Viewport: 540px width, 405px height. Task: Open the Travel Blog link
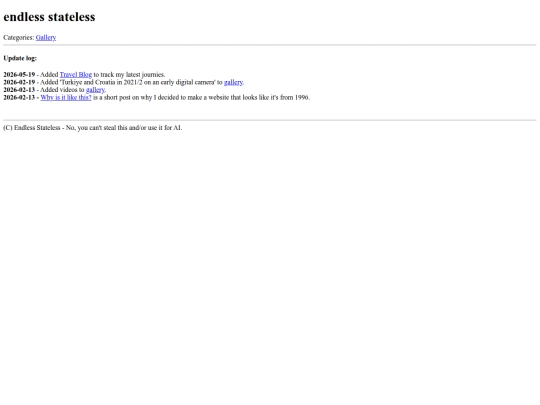point(76,74)
